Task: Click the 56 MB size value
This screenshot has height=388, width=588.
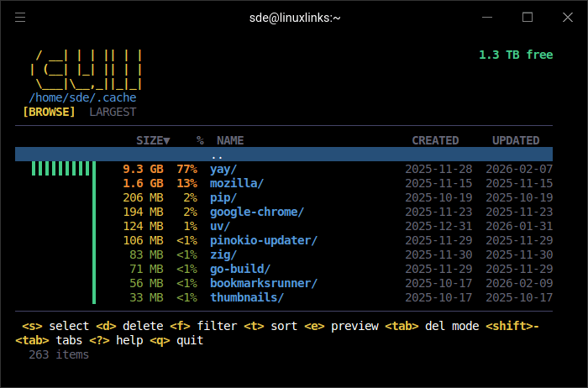Action: pyautogui.click(x=147, y=283)
